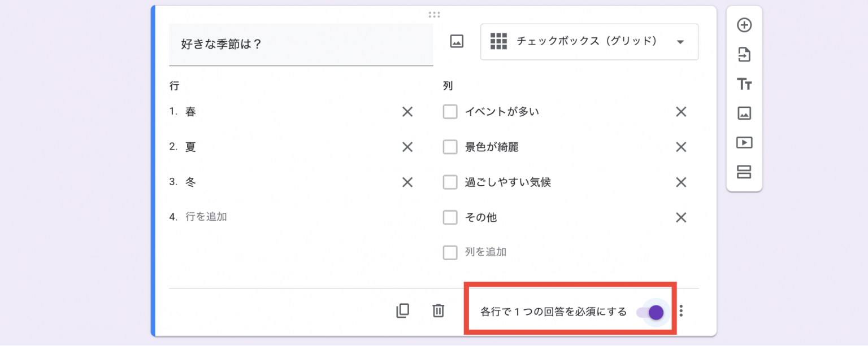This screenshot has height=346, width=868.
Task: Open the チェックボックス（グリッド） question type dropdown
Action: (589, 42)
